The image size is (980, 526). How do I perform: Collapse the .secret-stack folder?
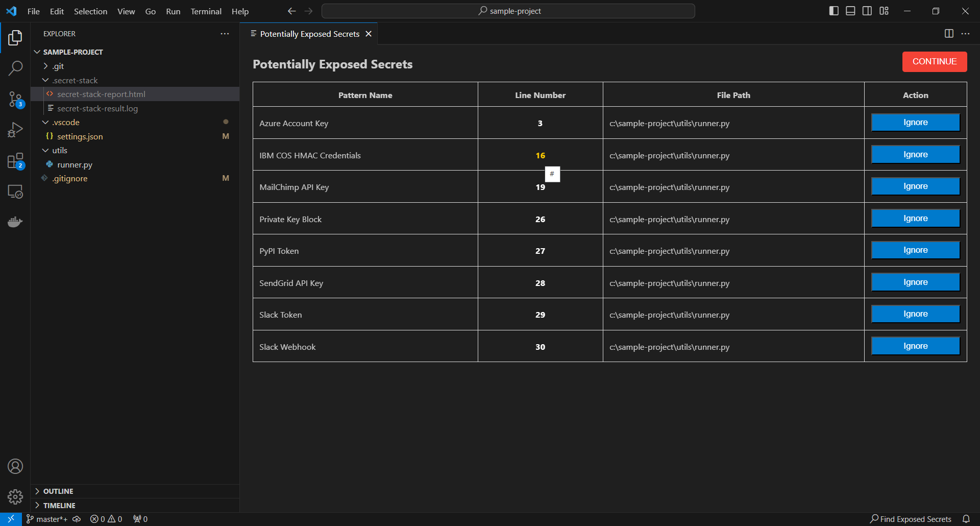pyautogui.click(x=45, y=80)
